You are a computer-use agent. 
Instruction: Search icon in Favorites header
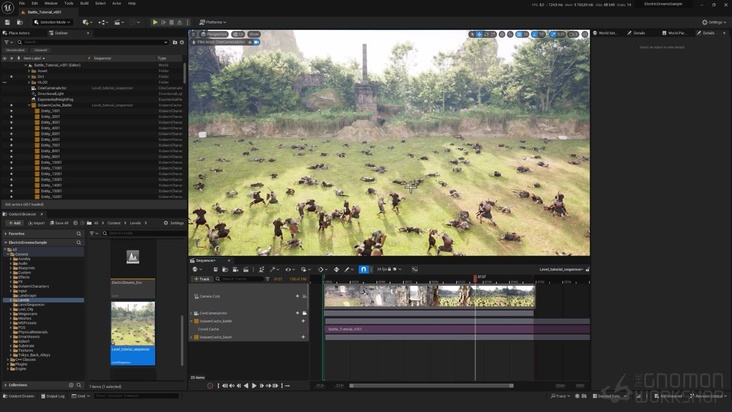click(x=78, y=233)
